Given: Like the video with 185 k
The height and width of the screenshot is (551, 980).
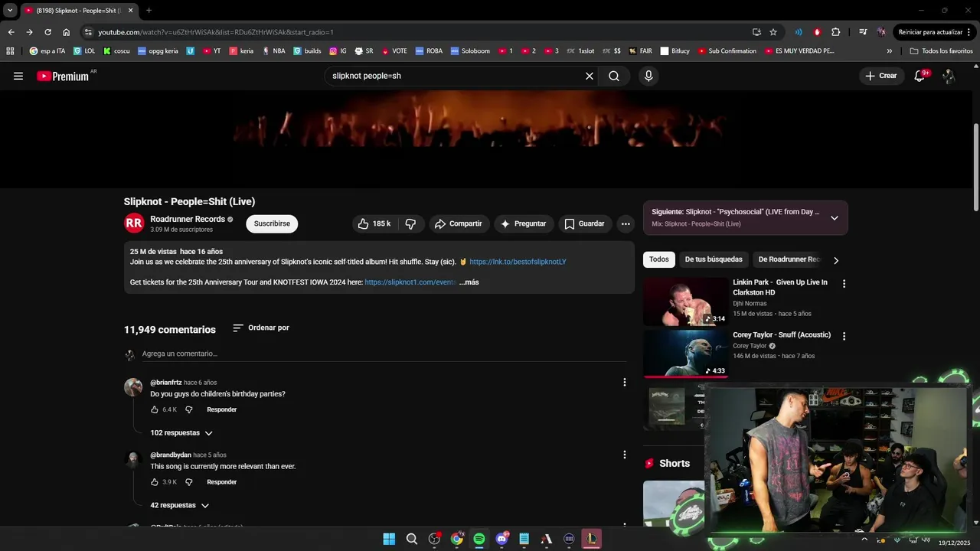Looking at the screenshot, I should pyautogui.click(x=374, y=223).
